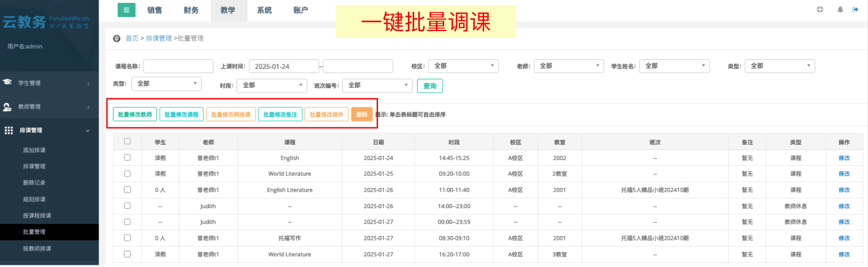This screenshot has height=267, width=868.
Task: Expand the 教师管理 sidebar menu
Action: pyautogui.click(x=49, y=106)
